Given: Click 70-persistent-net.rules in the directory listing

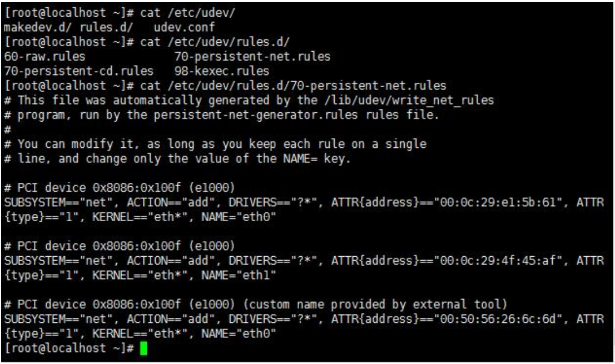Looking at the screenshot, I should click(x=252, y=57).
